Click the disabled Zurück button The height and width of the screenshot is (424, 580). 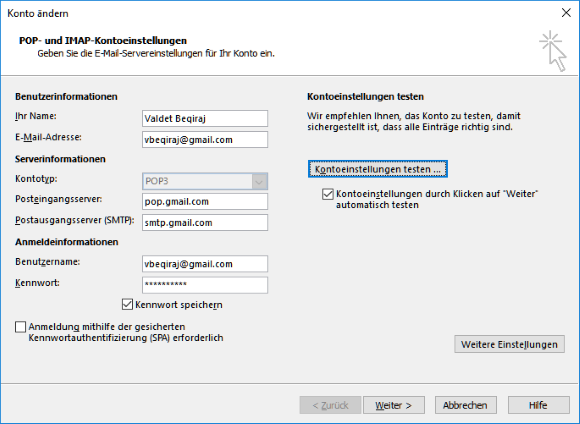coord(330,405)
